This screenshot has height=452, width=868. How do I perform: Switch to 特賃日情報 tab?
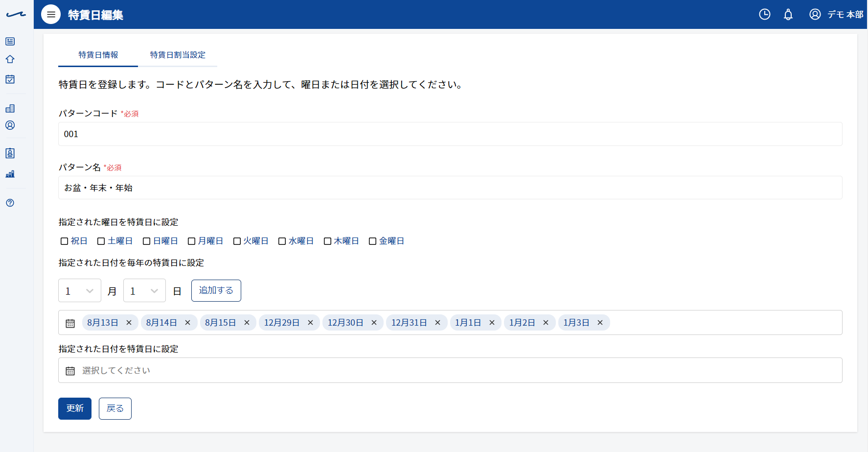coord(98,55)
